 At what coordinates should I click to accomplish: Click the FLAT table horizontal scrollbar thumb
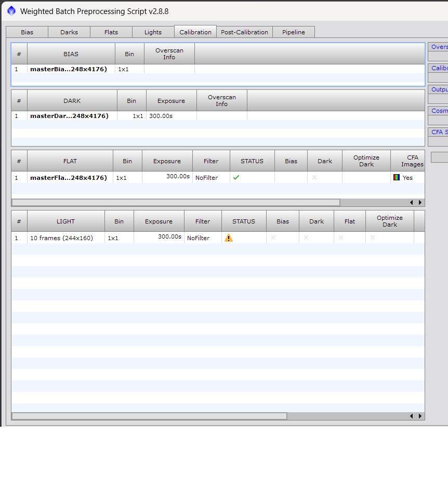tap(176, 202)
